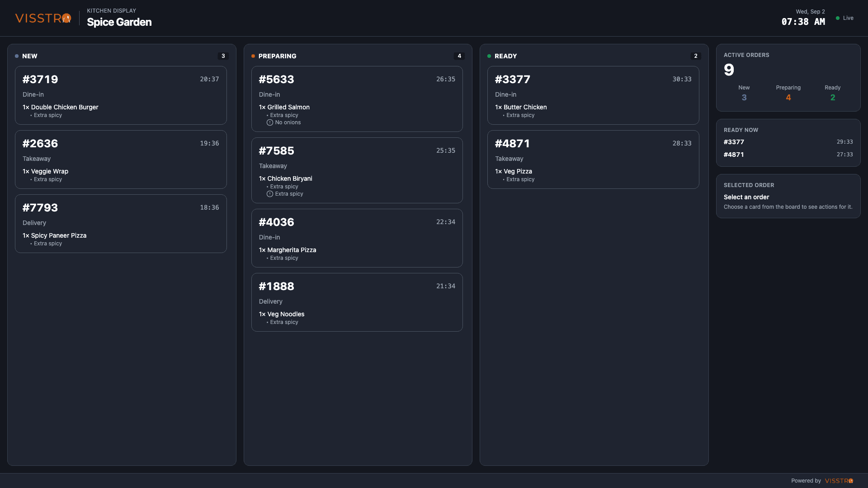Click the alert icon in order #7585
This screenshot has height=488, width=868.
[x=270, y=194]
